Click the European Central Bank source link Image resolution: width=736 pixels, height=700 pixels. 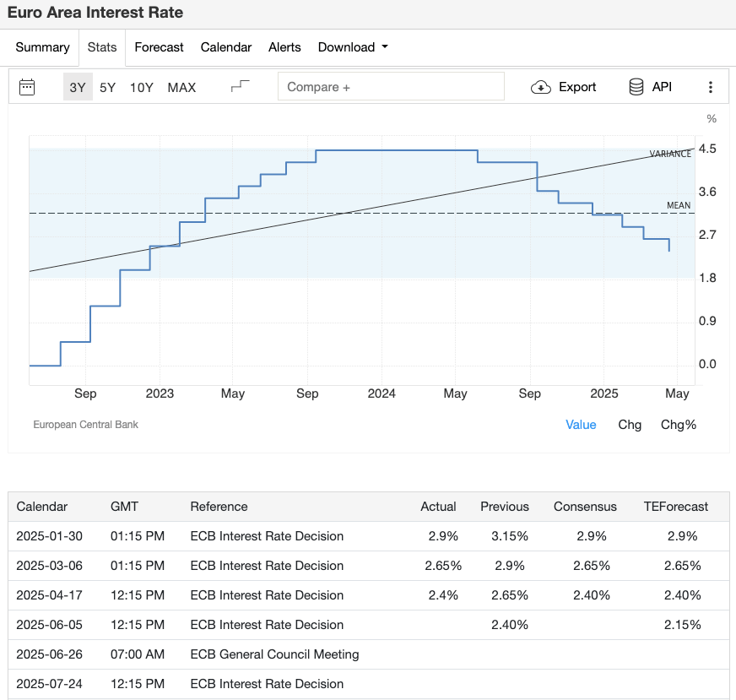click(x=85, y=425)
